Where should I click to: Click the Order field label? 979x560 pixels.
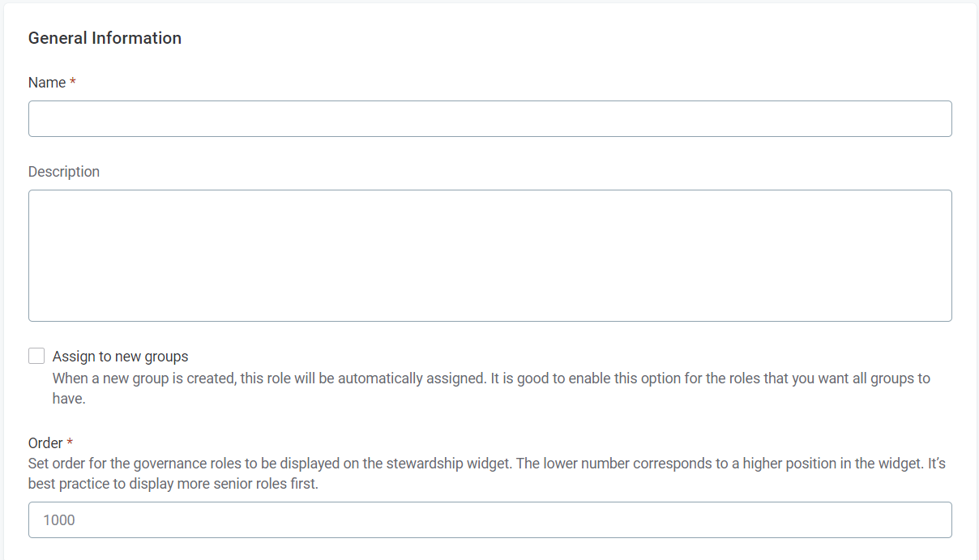coord(45,443)
